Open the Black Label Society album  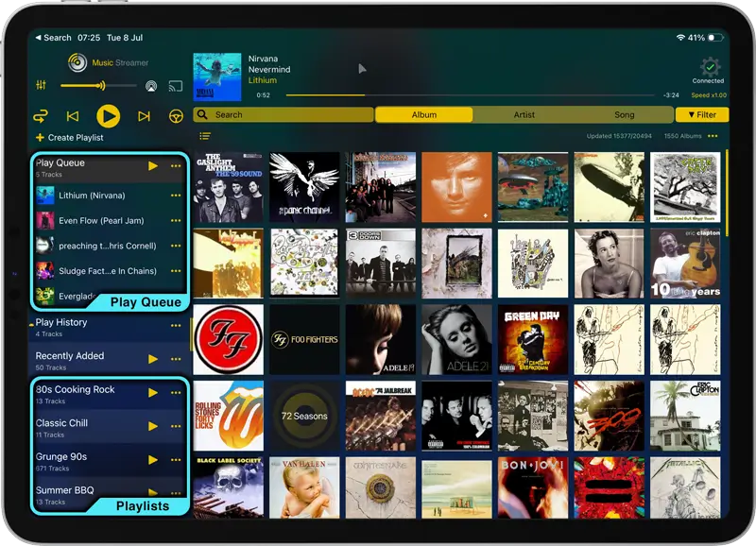click(x=229, y=487)
